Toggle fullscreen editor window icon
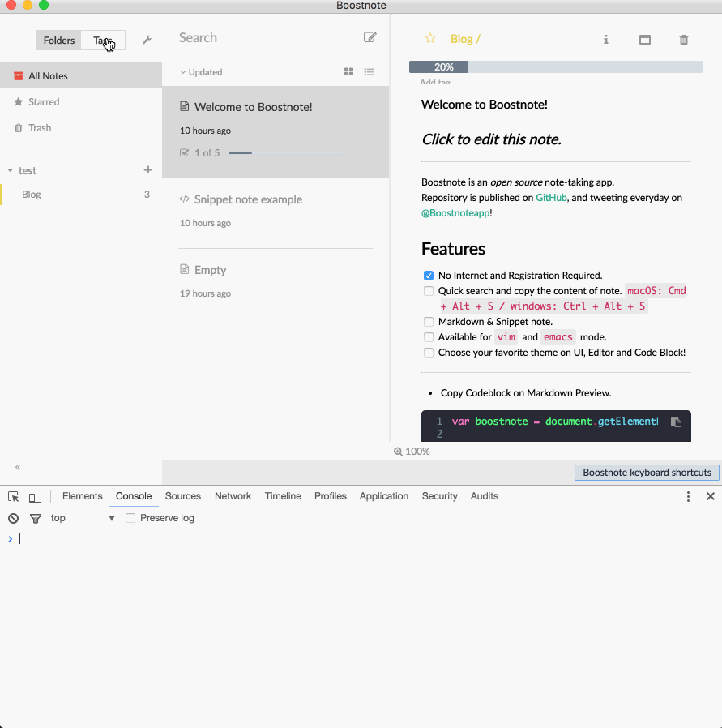Screen dimensions: 722x728 (x=644, y=40)
